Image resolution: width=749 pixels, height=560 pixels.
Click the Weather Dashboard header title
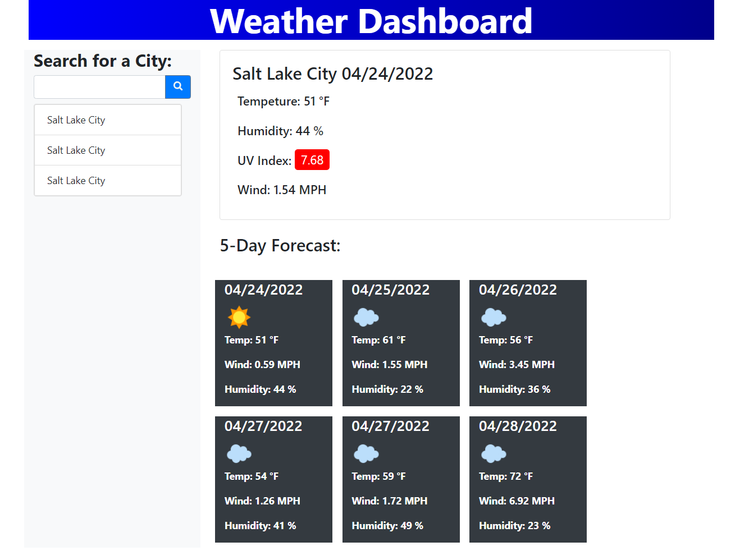tap(371, 21)
